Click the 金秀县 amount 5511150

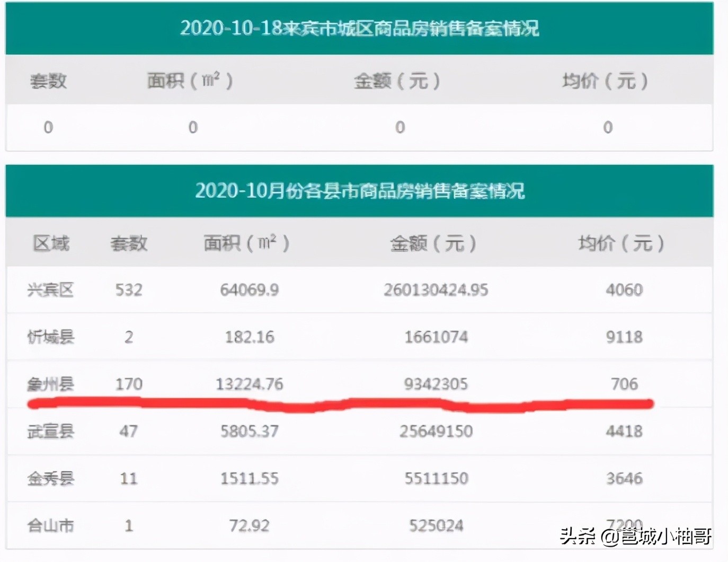436,479
